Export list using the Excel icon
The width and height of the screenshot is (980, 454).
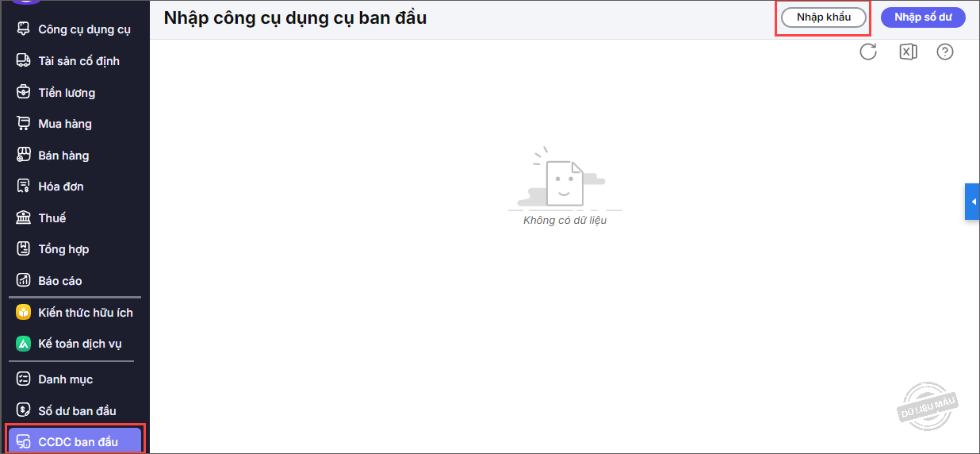pos(908,52)
